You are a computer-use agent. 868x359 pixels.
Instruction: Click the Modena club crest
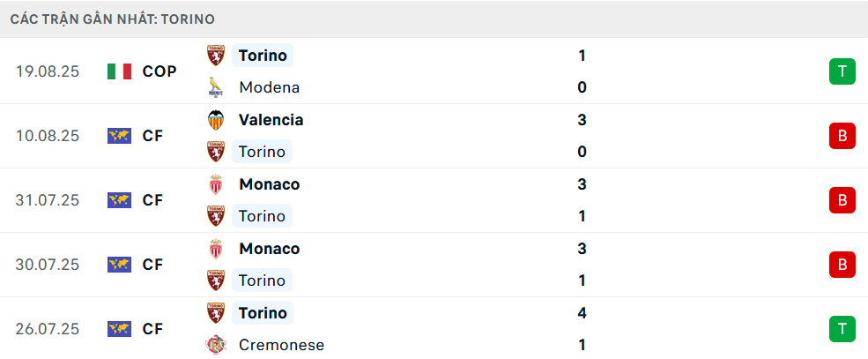tap(216, 87)
